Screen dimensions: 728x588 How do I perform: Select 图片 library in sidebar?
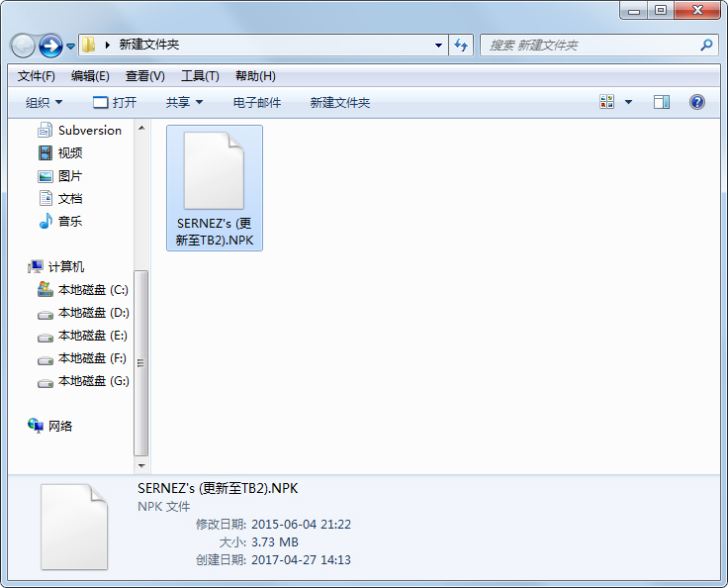60,175
